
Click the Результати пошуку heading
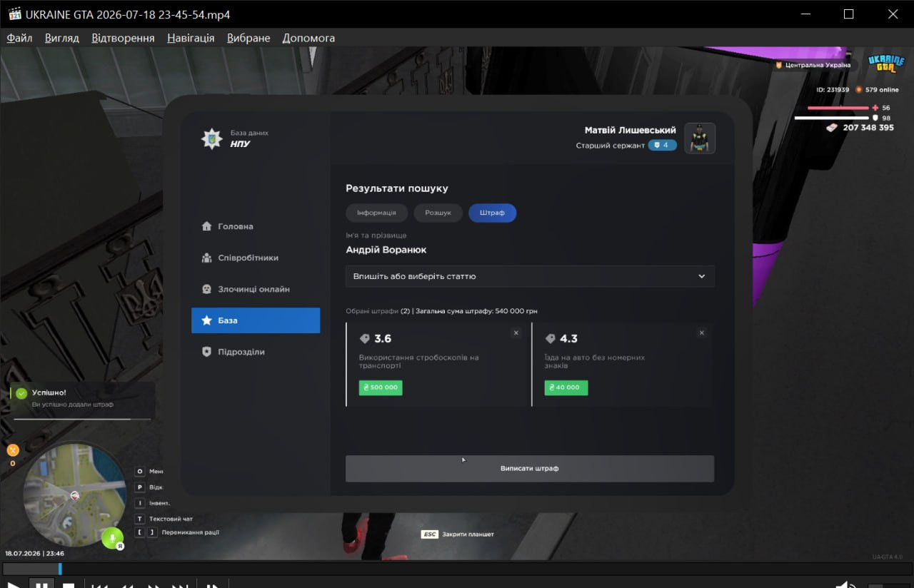coord(397,188)
